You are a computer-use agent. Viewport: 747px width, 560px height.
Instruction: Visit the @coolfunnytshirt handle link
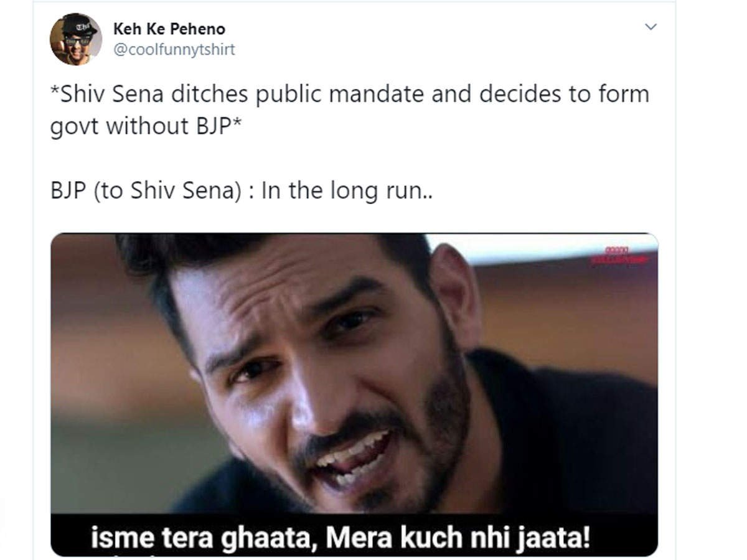174,50
